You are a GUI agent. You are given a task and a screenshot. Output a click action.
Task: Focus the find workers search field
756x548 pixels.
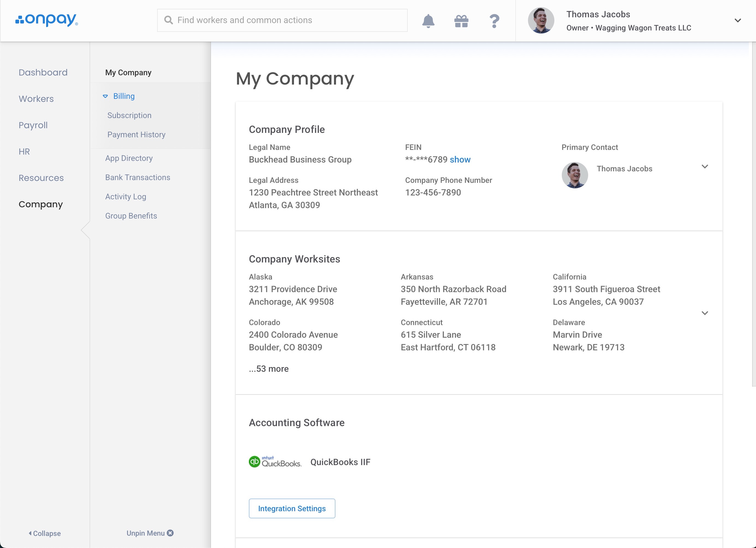coord(287,20)
